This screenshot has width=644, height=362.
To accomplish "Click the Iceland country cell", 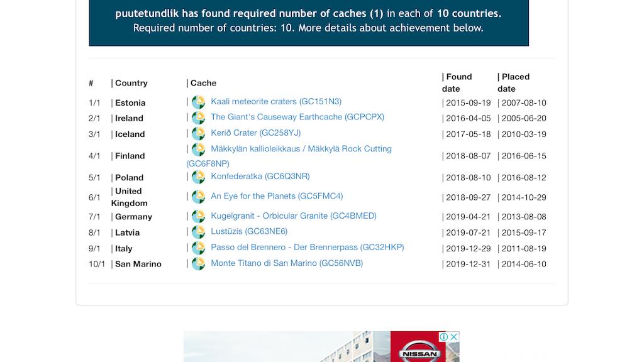I will pyautogui.click(x=130, y=134).
